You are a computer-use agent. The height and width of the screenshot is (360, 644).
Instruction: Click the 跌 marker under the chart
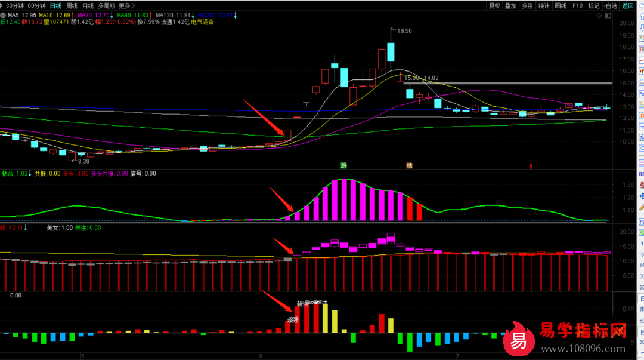click(x=344, y=165)
